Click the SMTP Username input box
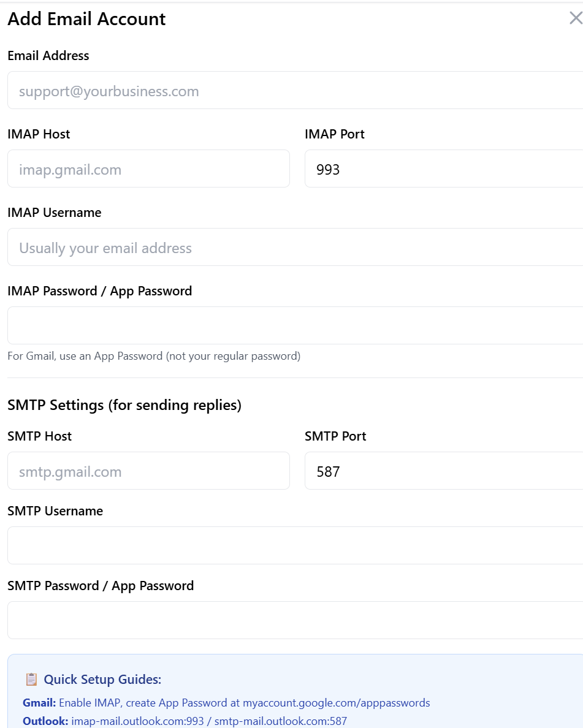Screen dimensions: 583x728 (x=294, y=545)
